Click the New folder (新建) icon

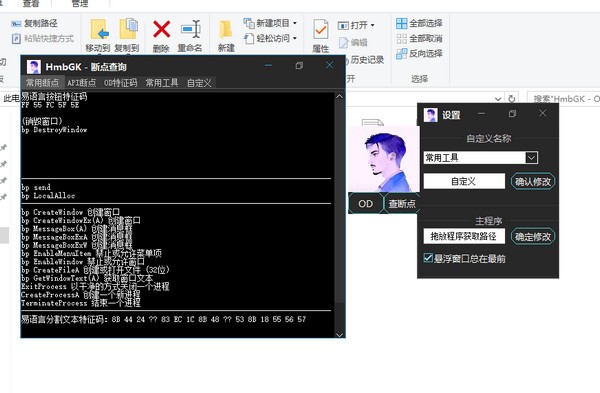click(226, 29)
